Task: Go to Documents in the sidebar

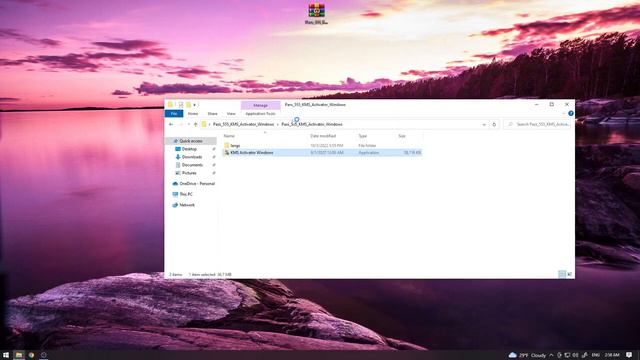Action: click(192, 165)
